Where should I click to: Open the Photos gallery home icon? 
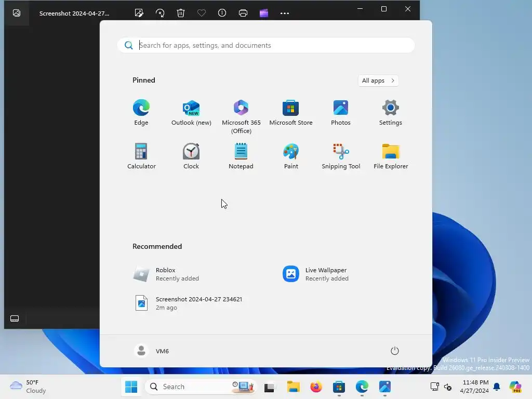[x=16, y=13]
